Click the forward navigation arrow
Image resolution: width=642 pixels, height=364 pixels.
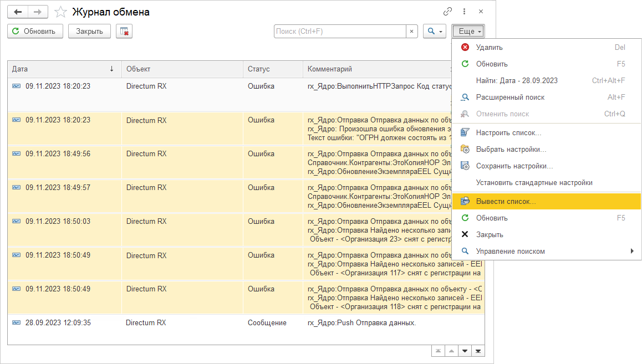click(x=38, y=12)
